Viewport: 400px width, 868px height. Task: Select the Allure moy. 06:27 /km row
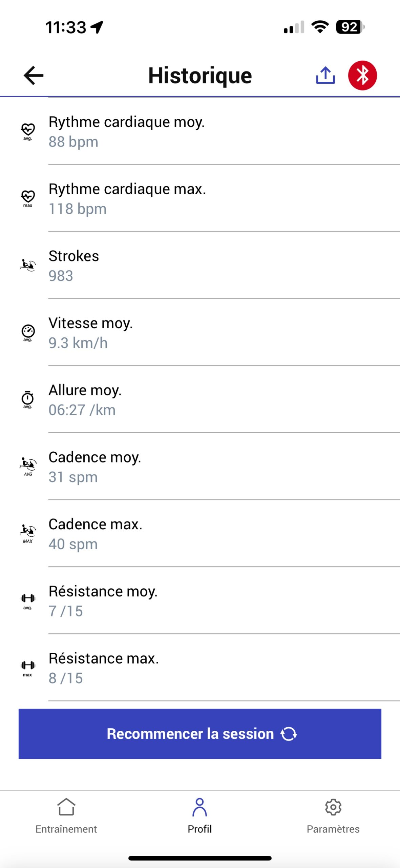point(203,400)
